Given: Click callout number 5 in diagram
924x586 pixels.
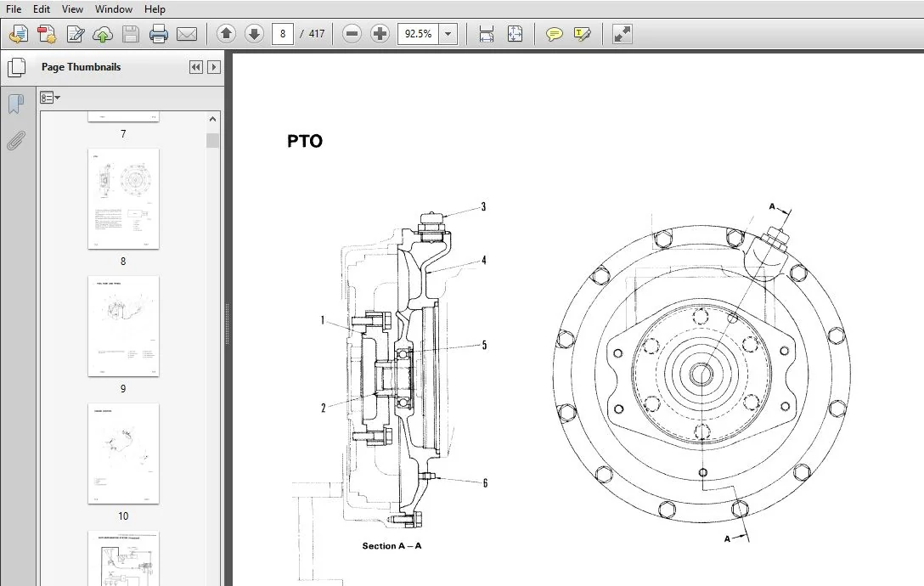Looking at the screenshot, I should pyautogui.click(x=484, y=346).
